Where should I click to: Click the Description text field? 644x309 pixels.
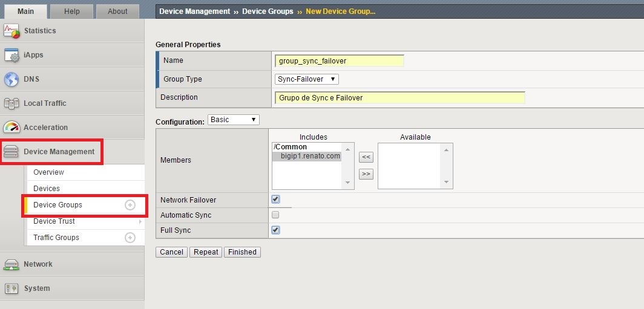click(x=399, y=98)
